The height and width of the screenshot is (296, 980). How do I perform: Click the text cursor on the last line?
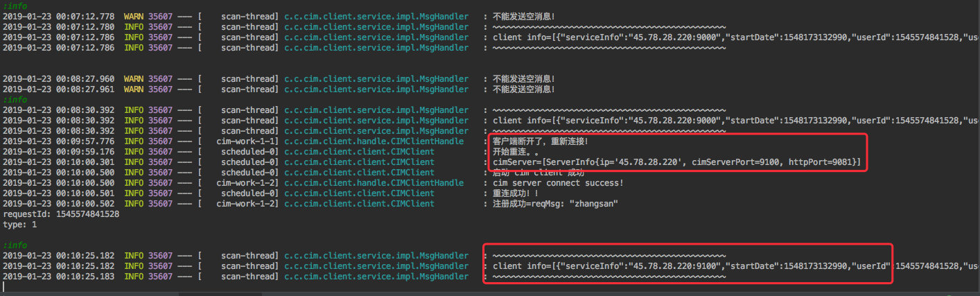pyautogui.click(x=4, y=286)
